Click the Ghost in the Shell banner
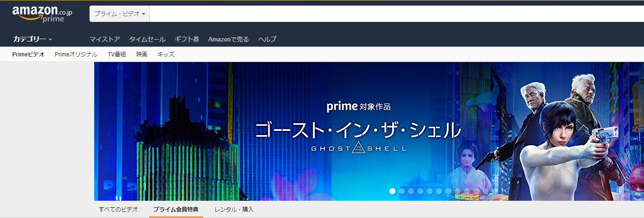The image size is (644, 218). tap(369, 131)
